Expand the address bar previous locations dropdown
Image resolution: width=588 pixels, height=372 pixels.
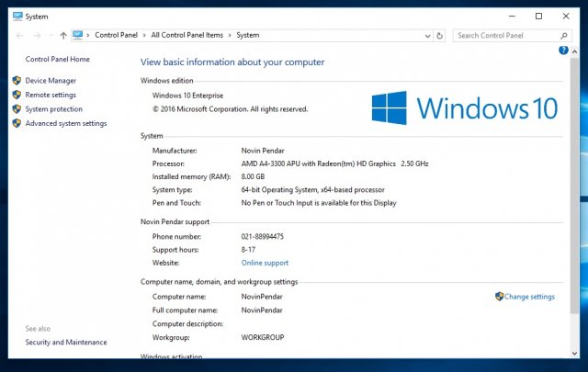coord(427,35)
